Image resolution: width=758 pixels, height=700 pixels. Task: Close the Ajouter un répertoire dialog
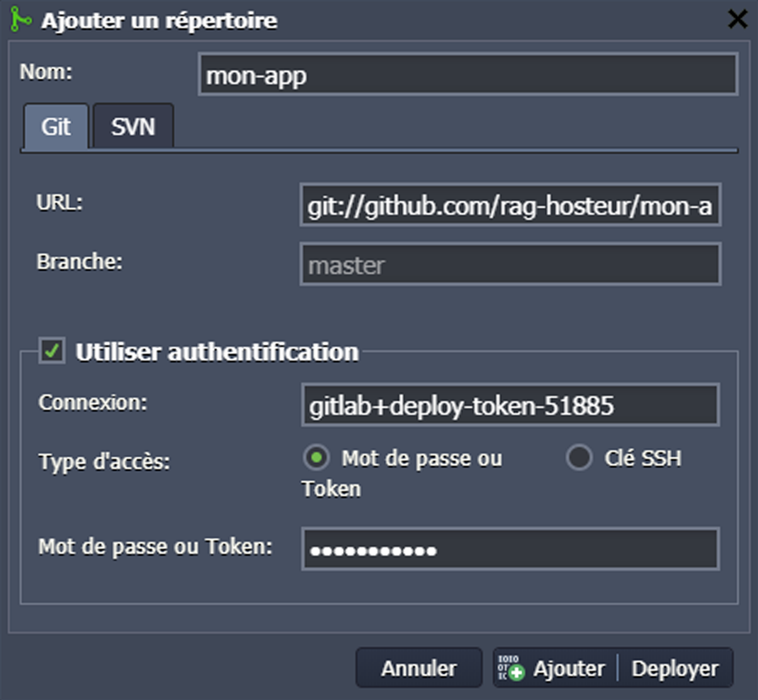737,20
